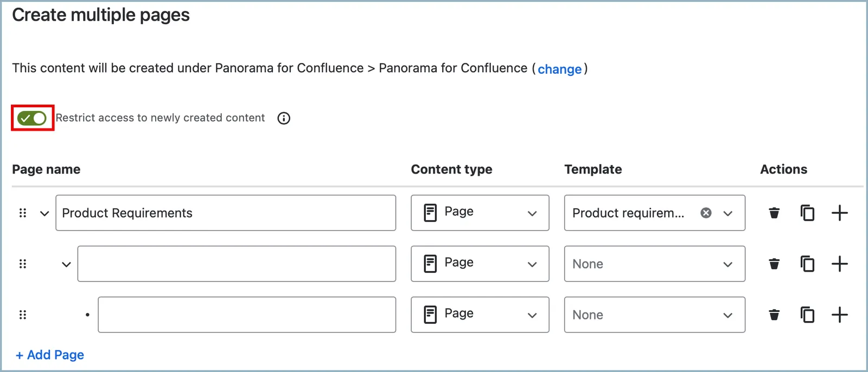Open second row's None template dropdown
The height and width of the screenshot is (372, 868).
[655, 264]
